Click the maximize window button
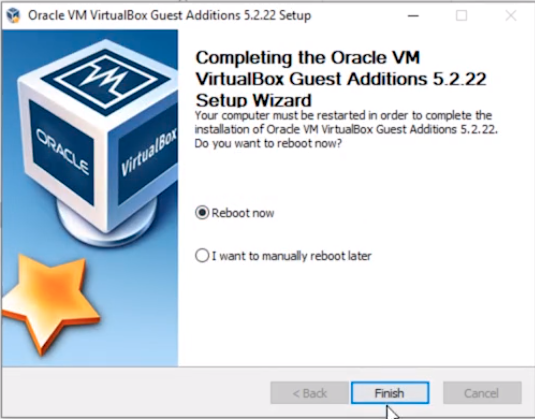Viewport: 535px width, 419px height. (x=462, y=15)
